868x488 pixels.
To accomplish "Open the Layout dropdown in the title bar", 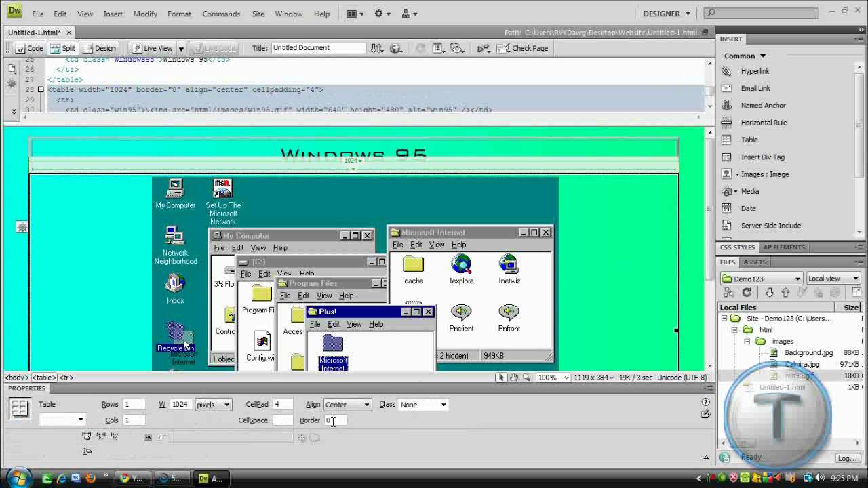I will 356,14.
